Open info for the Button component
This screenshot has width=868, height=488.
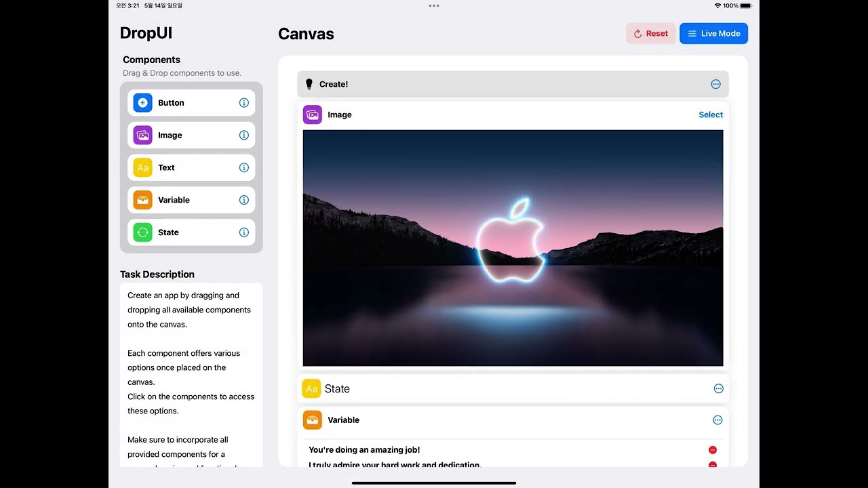[244, 103]
